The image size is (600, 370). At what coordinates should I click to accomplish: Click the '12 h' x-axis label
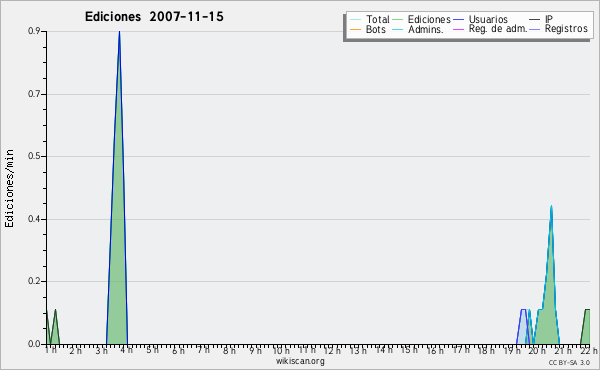[x=332, y=350]
